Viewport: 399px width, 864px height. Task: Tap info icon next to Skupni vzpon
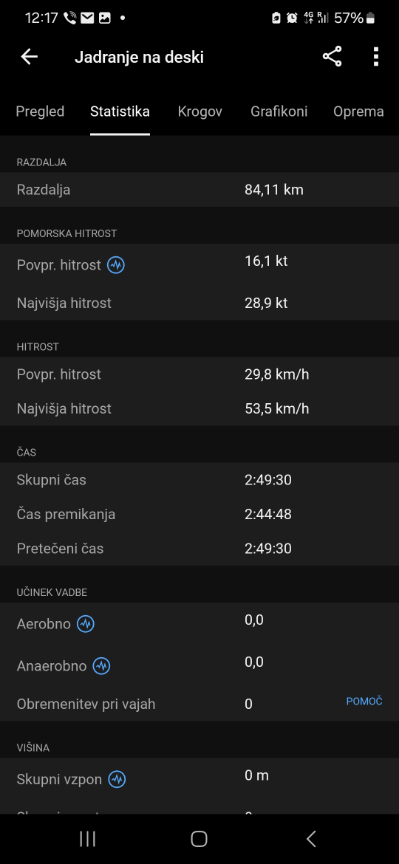116,780
